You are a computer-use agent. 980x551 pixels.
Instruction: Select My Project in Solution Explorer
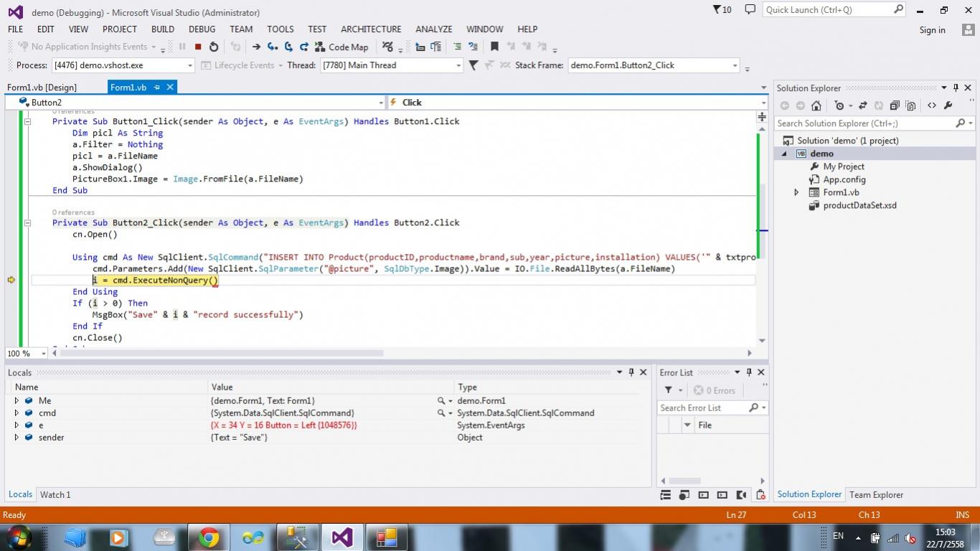[844, 166]
